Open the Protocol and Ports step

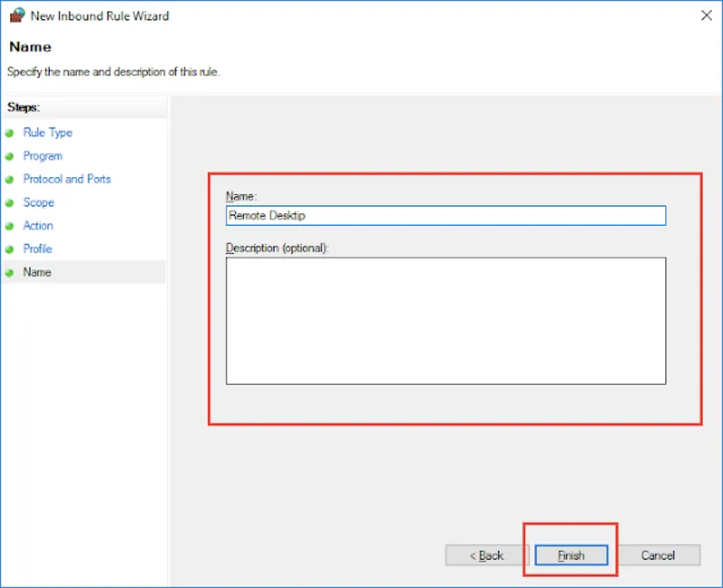point(67,179)
